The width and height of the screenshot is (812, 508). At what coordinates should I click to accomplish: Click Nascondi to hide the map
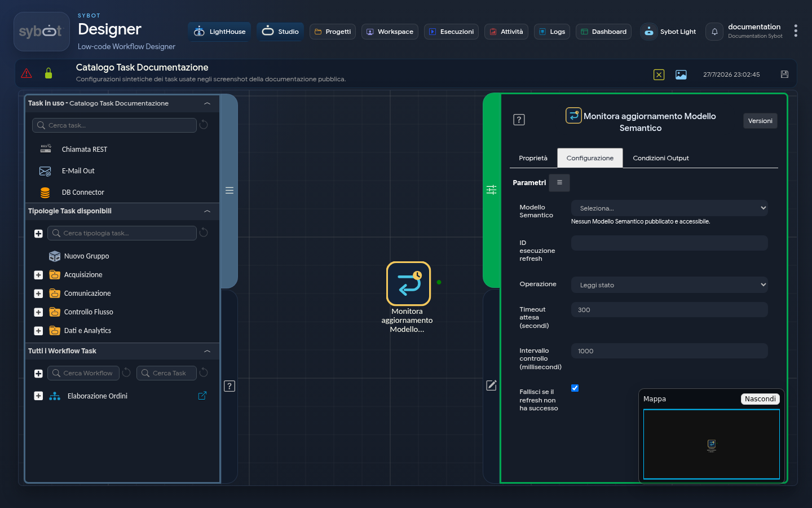pos(760,398)
